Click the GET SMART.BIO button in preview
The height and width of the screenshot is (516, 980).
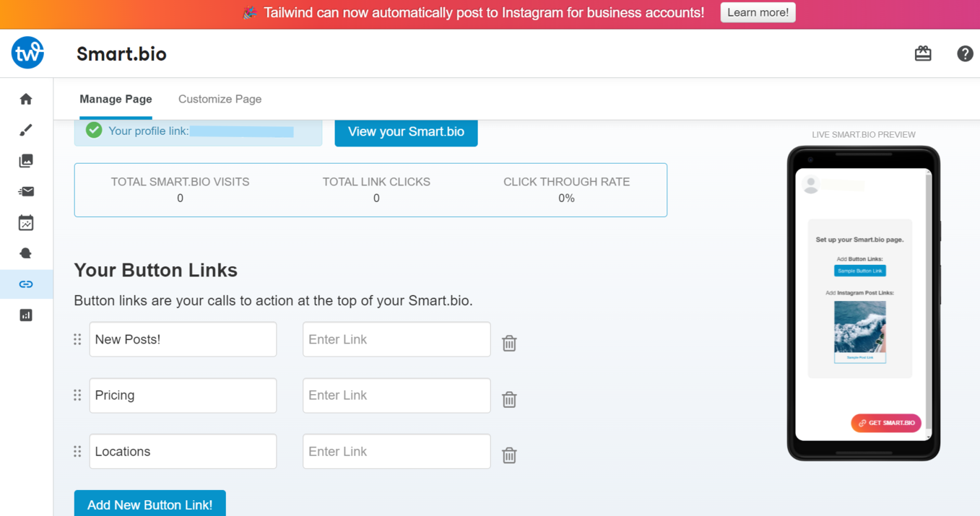click(886, 423)
